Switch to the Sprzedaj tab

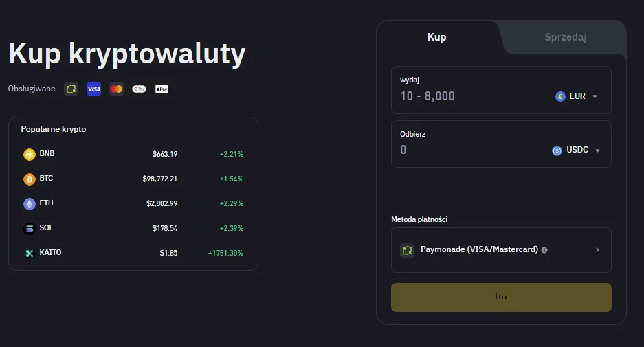[565, 37]
